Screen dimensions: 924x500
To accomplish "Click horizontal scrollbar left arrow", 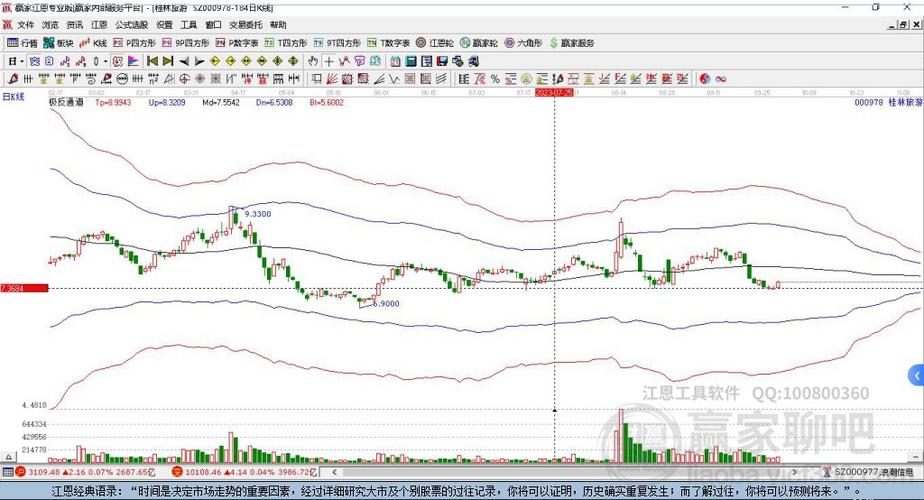I will (335, 472).
